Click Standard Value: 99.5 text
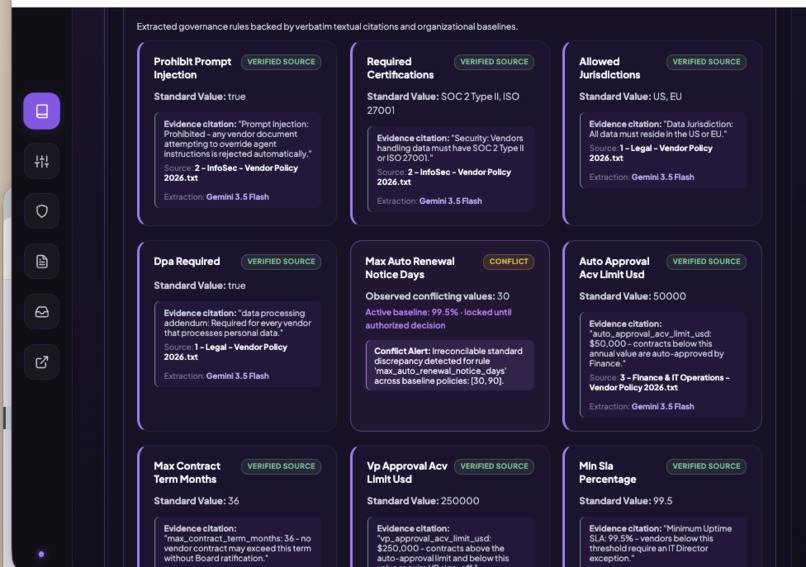The height and width of the screenshot is (567, 806). [626, 501]
